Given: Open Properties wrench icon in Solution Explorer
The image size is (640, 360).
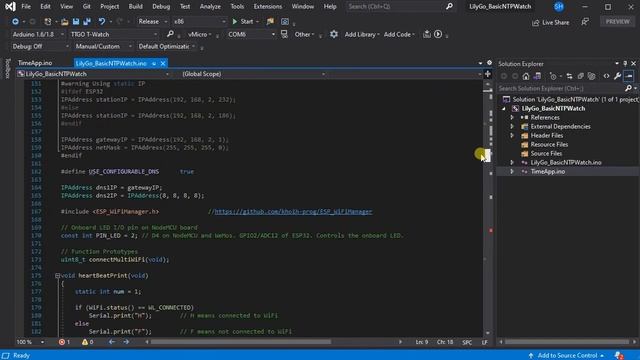Looking at the screenshot, I should pos(618,76).
